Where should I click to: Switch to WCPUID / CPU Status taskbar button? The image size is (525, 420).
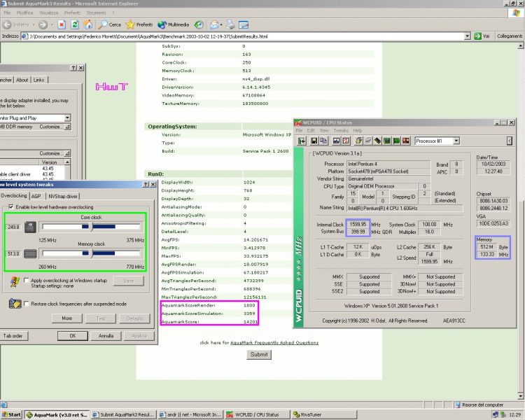(x=257, y=414)
